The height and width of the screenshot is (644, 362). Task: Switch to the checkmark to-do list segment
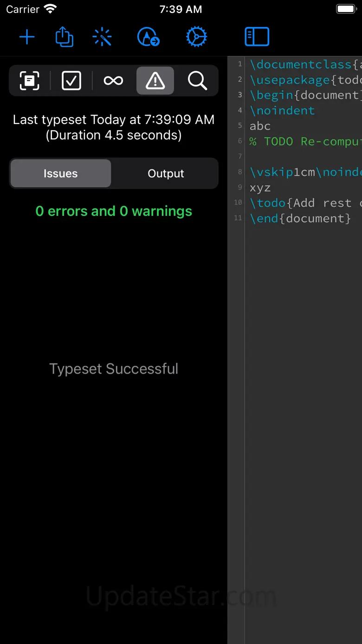click(71, 81)
